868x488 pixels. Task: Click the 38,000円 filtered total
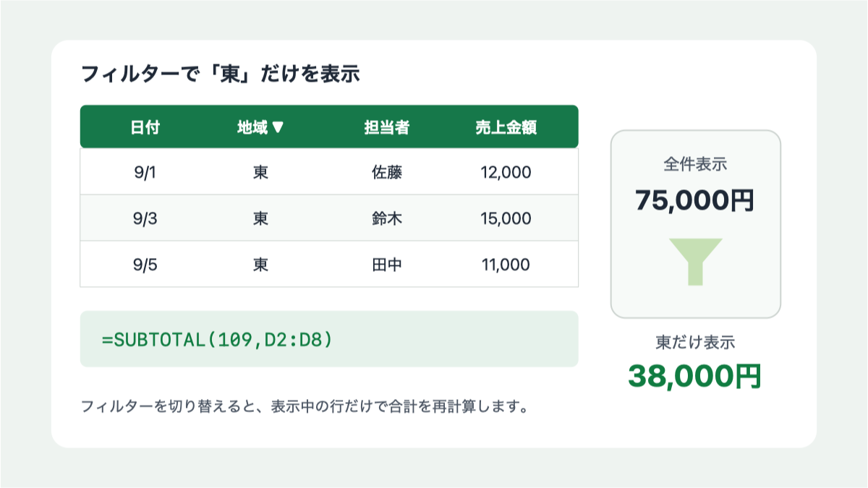[695, 376]
